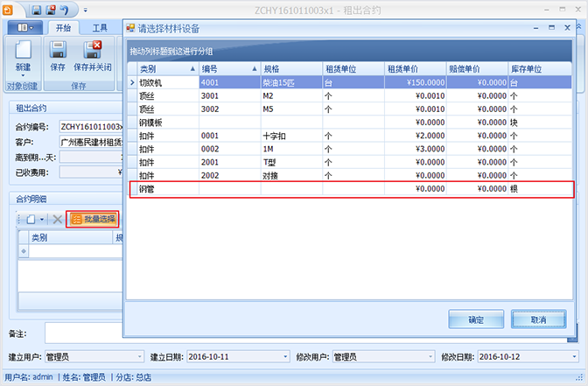Click quick-access save icon in title bar
The width and height of the screenshot is (588, 386).
tap(37, 10)
